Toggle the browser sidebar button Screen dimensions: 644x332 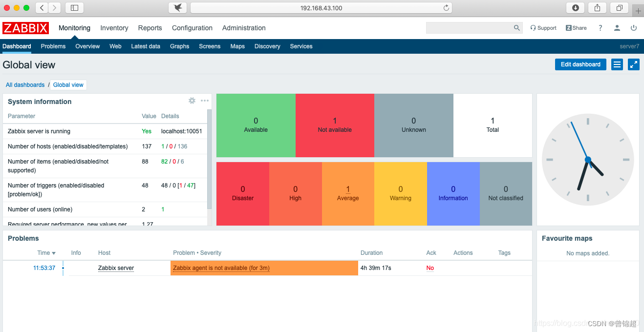(x=74, y=8)
